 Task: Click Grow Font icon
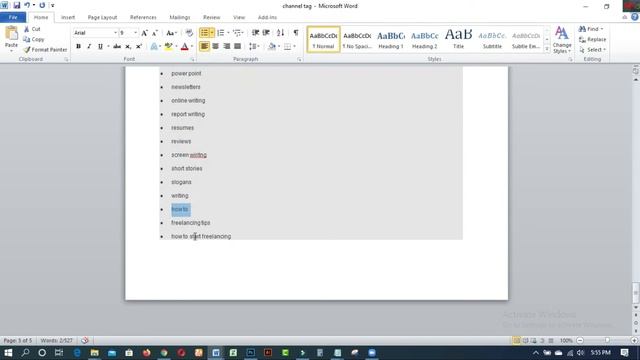144,33
